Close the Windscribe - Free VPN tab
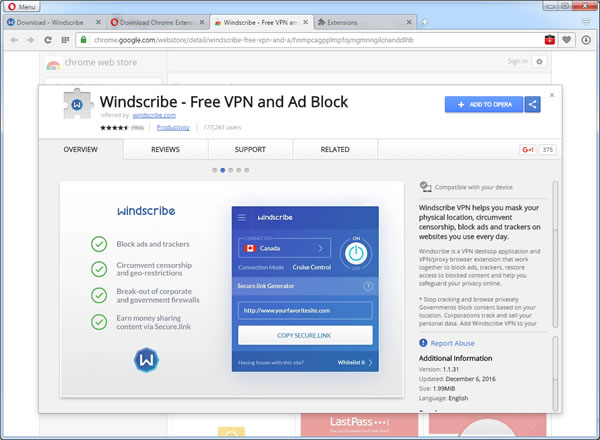Viewport: 600px width, 440px height. pos(305,22)
